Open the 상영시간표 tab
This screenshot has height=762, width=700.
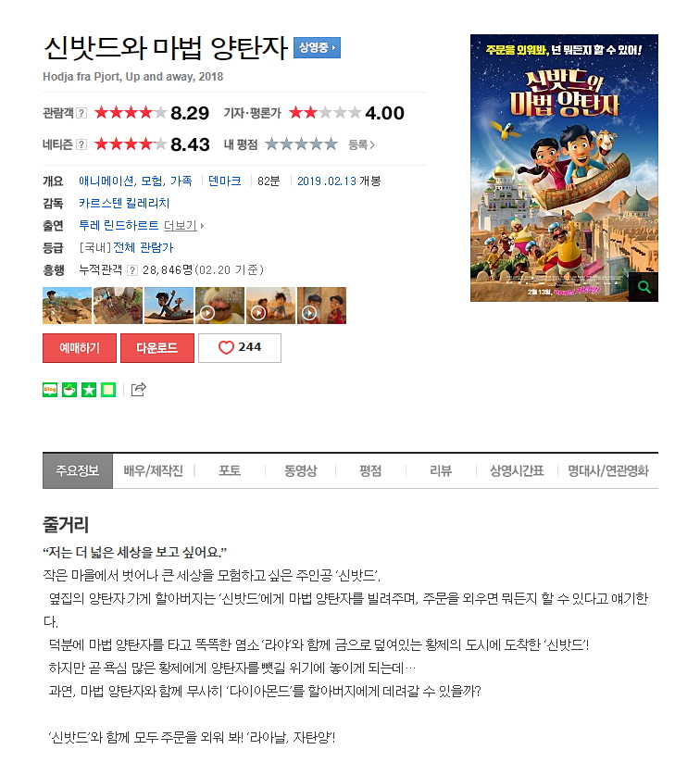pyautogui.click(x=517, y=470)
